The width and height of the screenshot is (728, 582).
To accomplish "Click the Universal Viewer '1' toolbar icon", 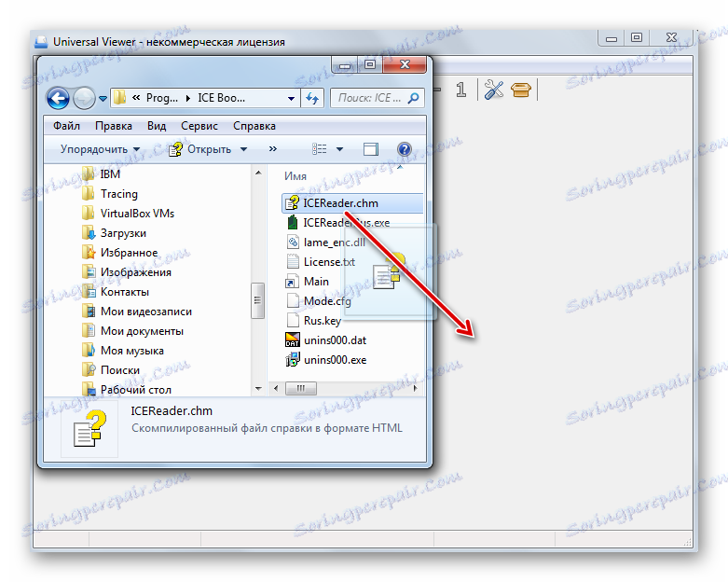I will [460, 90].
